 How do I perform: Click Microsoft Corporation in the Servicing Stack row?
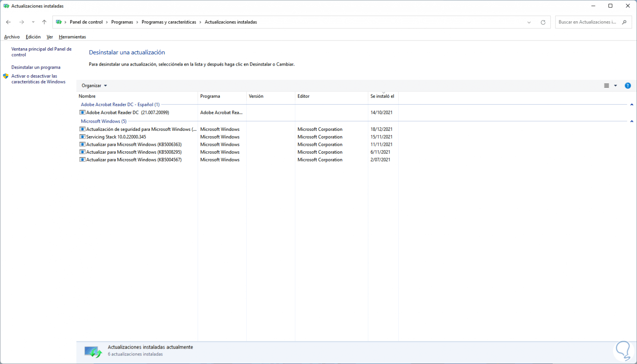(x=320, y=137)
